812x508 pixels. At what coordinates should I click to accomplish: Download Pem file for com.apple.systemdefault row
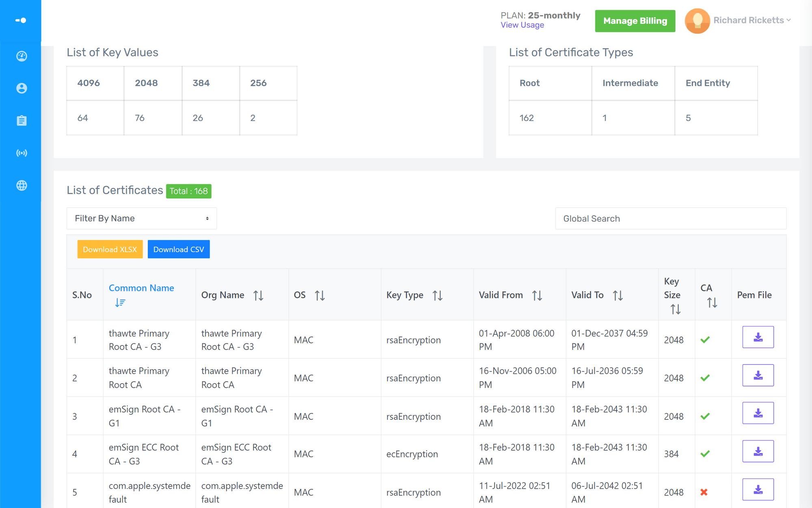tap(758, 490)
